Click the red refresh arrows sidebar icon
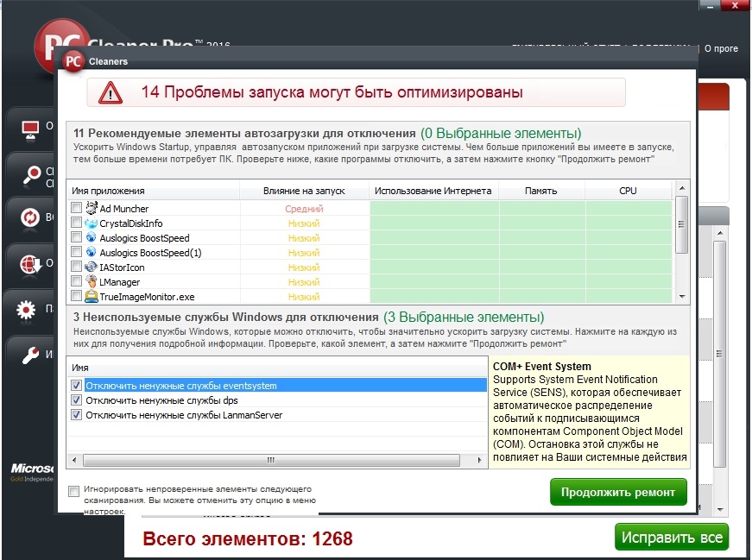The width and height of the screenshot is (752, 560). click(29, 217)
